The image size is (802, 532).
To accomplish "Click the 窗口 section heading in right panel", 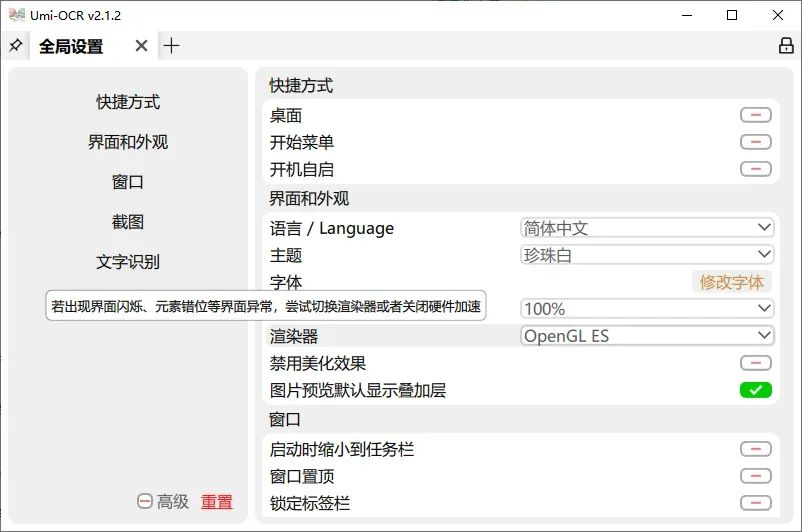I will click(285, 419).
